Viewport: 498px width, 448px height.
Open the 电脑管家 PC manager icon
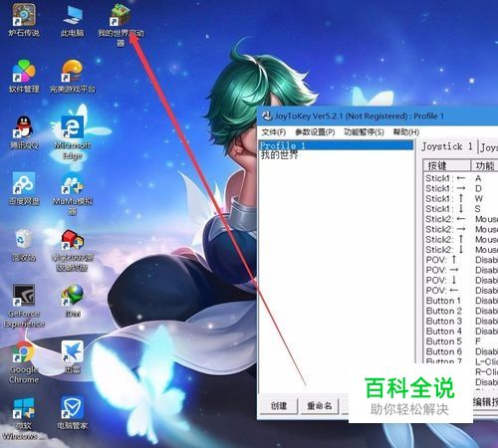click(x=72, y=413)
